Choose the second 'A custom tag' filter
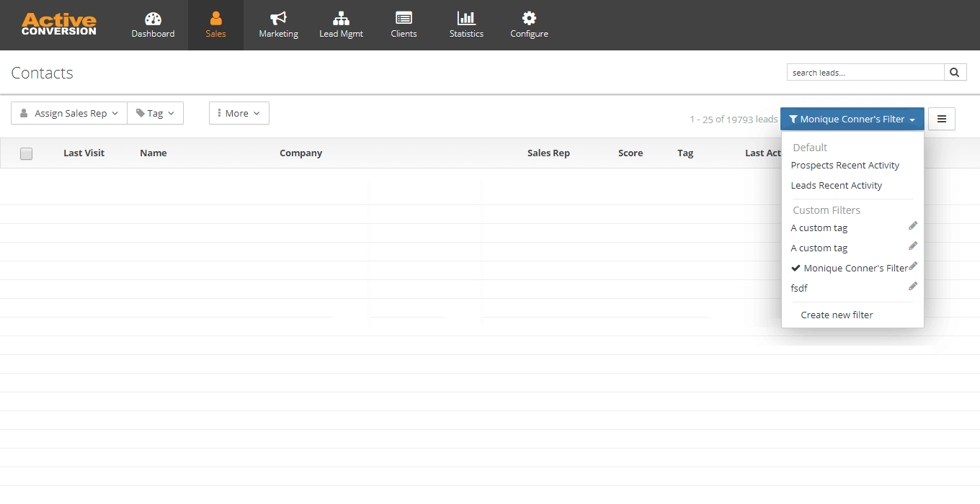 pos(819,248)
